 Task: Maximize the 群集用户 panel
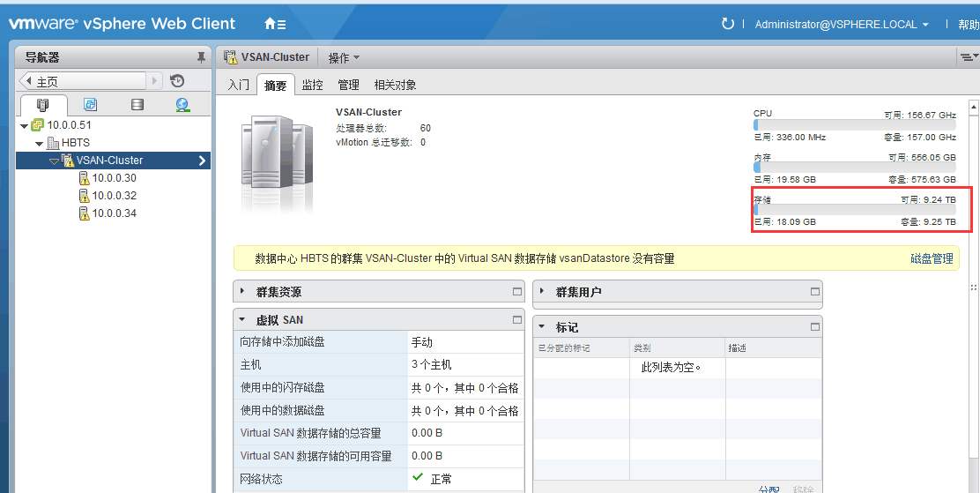coord(814,292)
